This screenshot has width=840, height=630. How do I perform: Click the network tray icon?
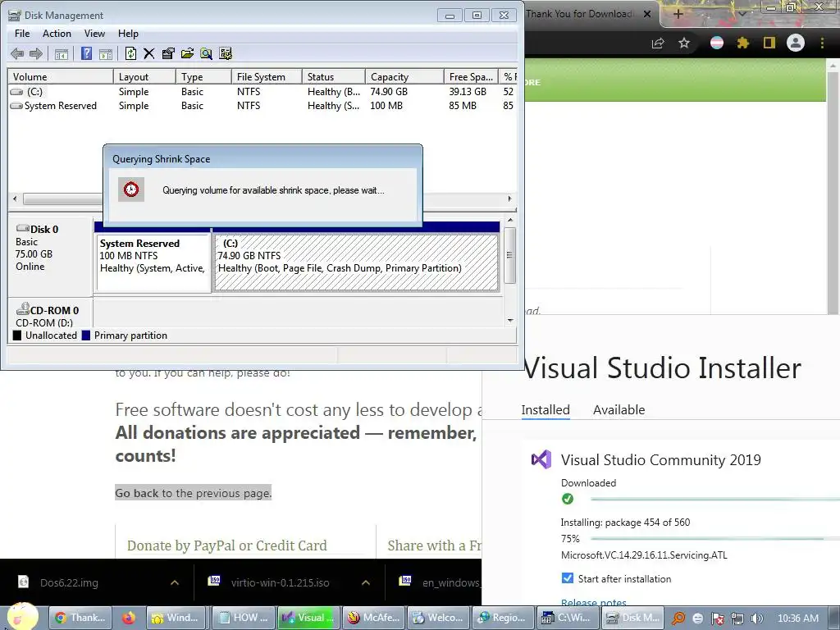[x=737, y=619]
